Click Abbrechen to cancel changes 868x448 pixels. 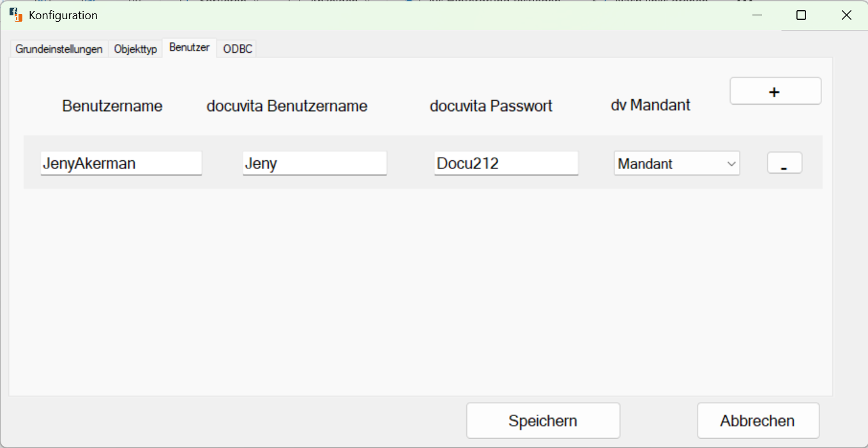click(758, 420)
